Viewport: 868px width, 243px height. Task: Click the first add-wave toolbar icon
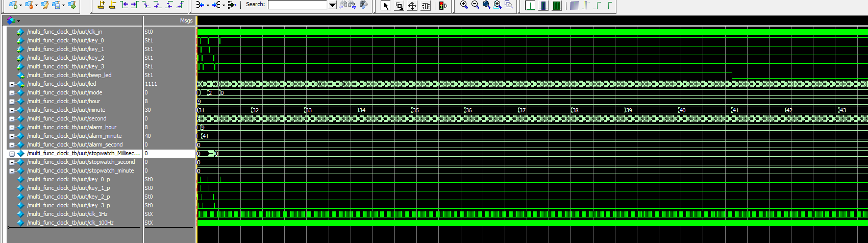pyautogui.click(x=13, y=5)
